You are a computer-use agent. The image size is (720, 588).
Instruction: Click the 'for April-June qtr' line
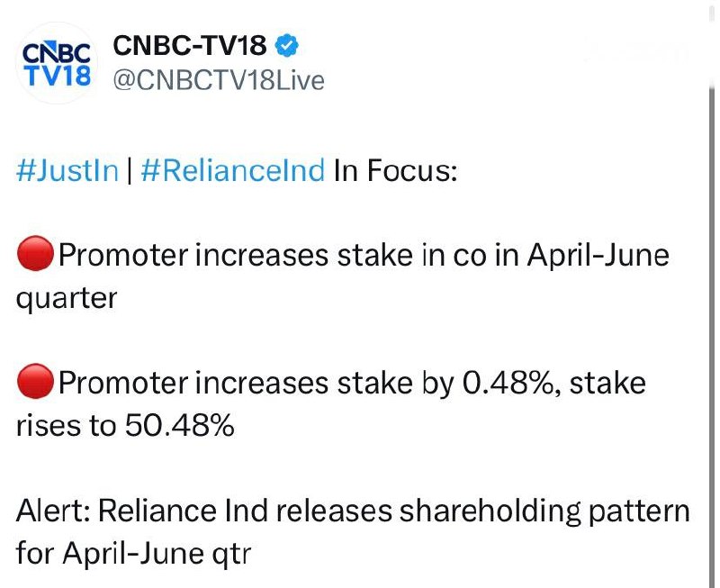[x=133, y=554]
